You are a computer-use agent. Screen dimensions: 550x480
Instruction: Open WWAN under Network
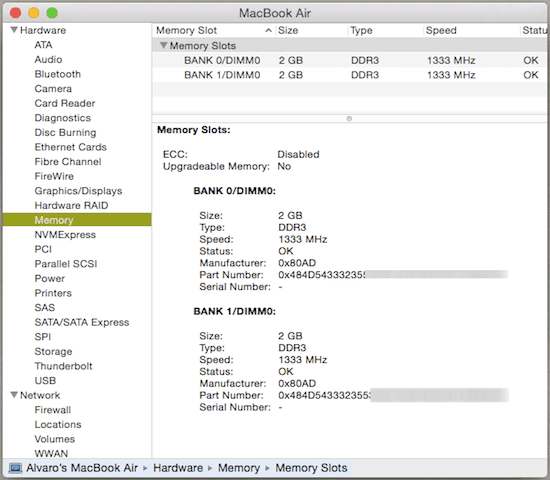click(x=51, y=453)
